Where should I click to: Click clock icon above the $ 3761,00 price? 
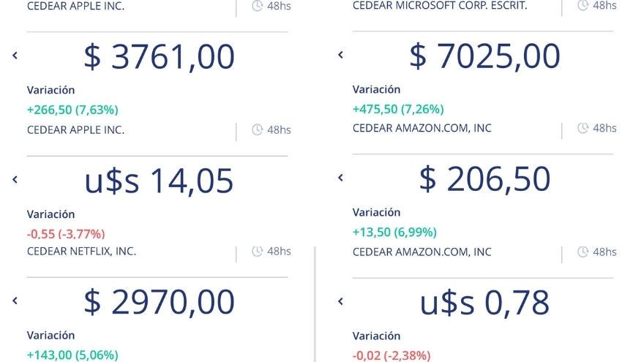(258, 6)
